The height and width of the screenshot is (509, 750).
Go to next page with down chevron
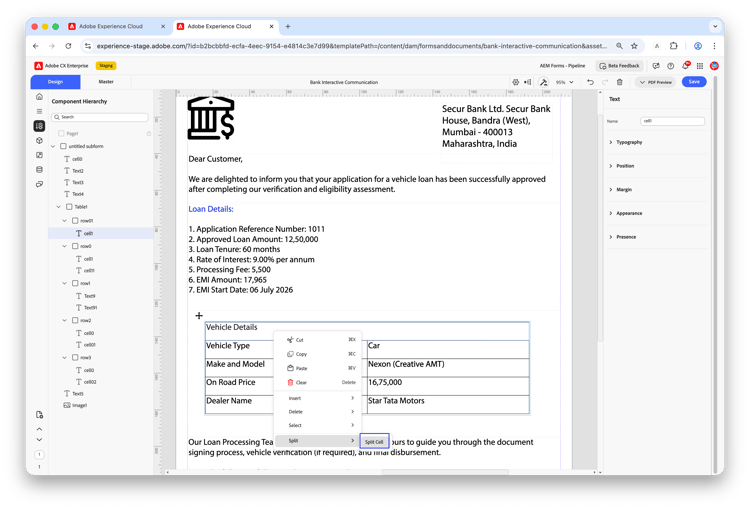(39, 440)
